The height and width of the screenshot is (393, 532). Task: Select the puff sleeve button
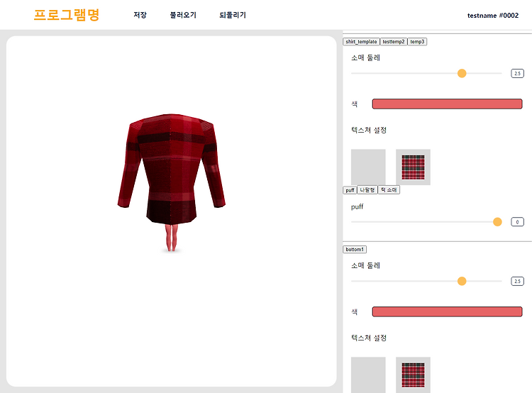coord(350,190)
